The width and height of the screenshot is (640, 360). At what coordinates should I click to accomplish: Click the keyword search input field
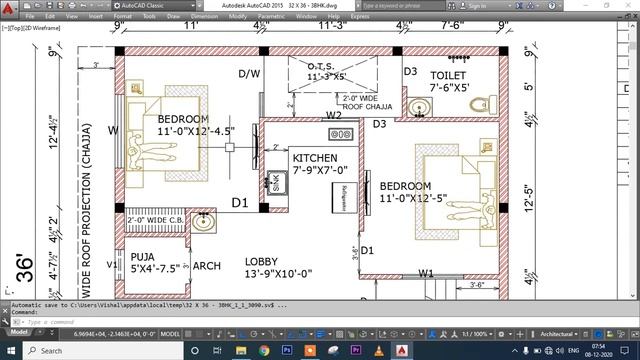click(x=402, y=6)
